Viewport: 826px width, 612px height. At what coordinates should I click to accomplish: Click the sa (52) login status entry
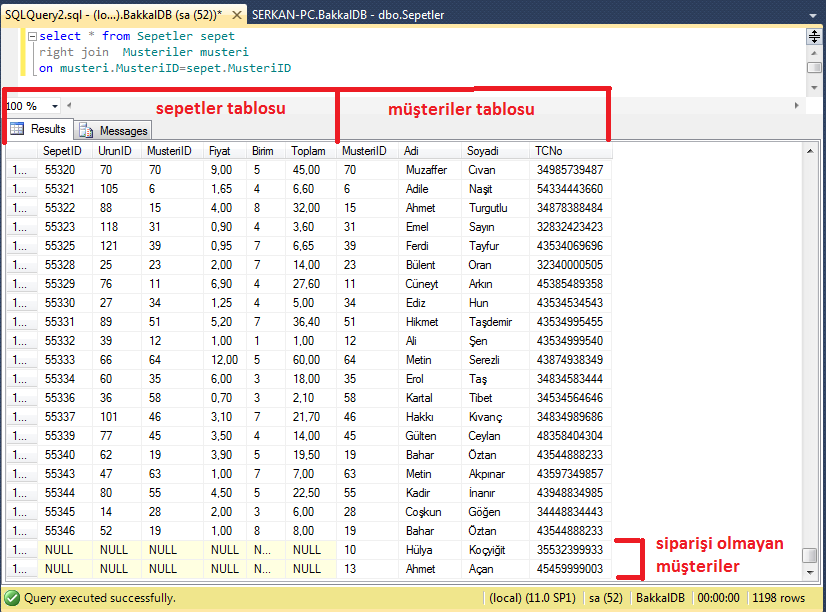pos(606,598)
